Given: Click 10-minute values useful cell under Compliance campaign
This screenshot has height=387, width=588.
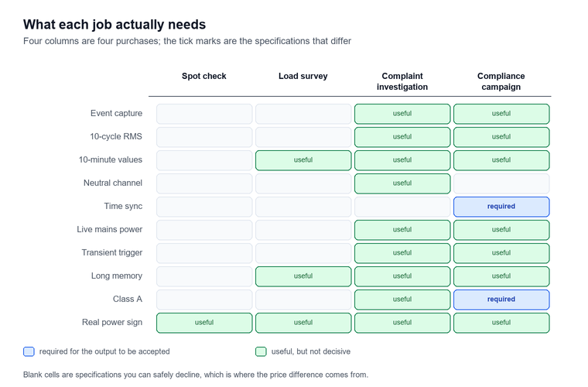Looking at the screenshot, I should [x=501, y=160].
